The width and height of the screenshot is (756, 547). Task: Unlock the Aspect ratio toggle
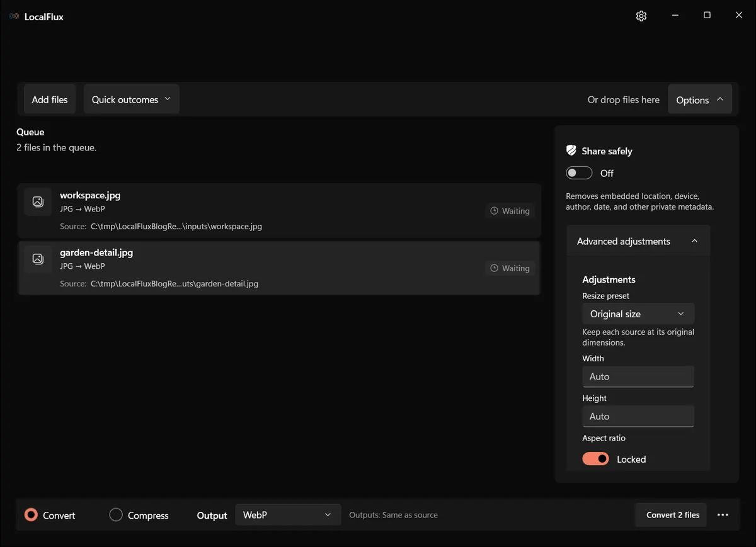pyautogui.click(x=595, y=459)
